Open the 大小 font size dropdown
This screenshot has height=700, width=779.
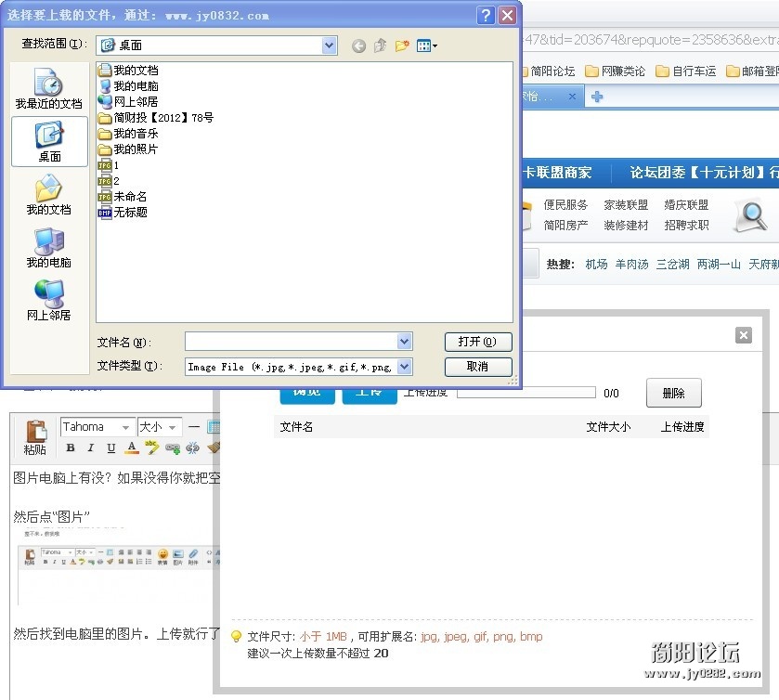[x=160, y=427]
